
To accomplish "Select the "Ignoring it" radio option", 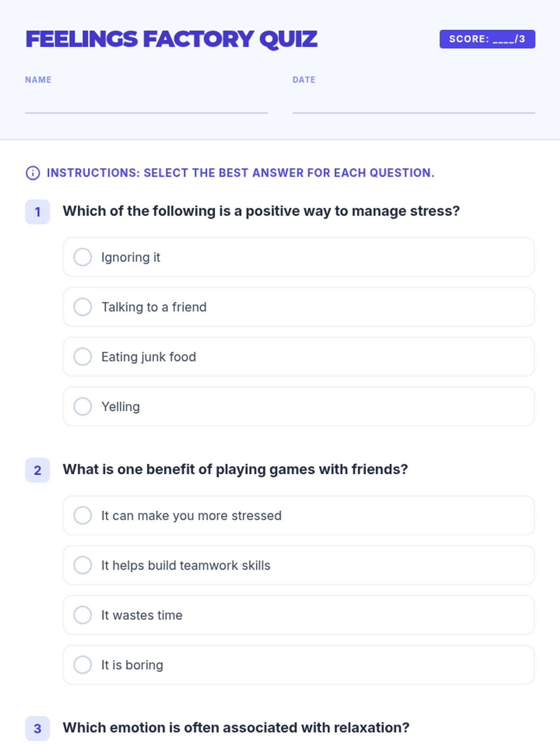I will pyautogui.click(x=83, y=257).
